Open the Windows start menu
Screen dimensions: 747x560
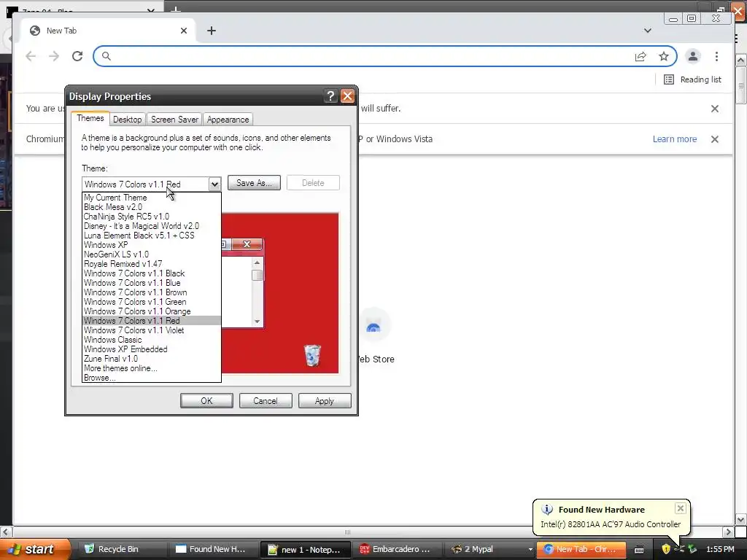click(34, 549)
